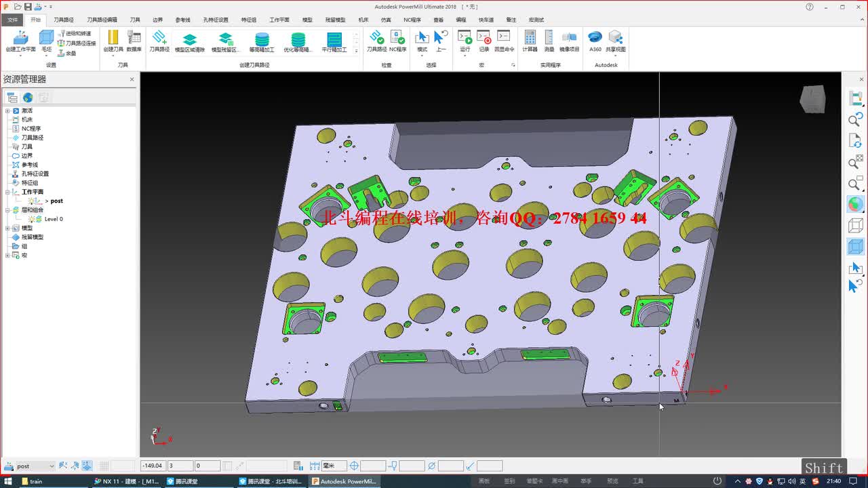The height and width of the screenshot is (488, 868).
Task: Open the 计算器 calculator
Action: coord(530,41)
